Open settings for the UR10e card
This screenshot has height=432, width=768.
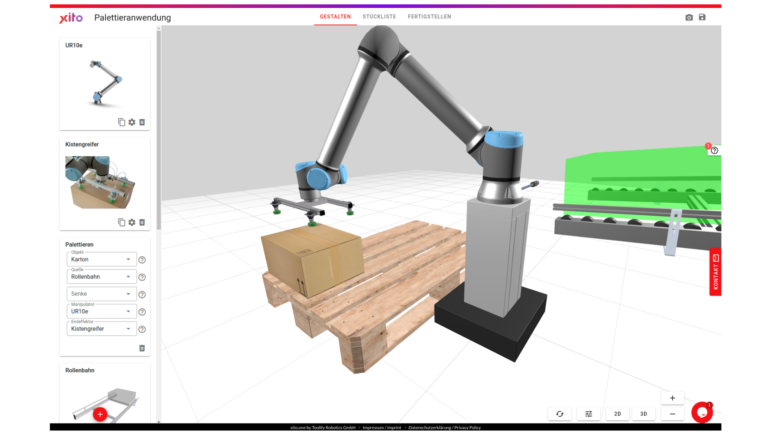(x=131, y=122)
